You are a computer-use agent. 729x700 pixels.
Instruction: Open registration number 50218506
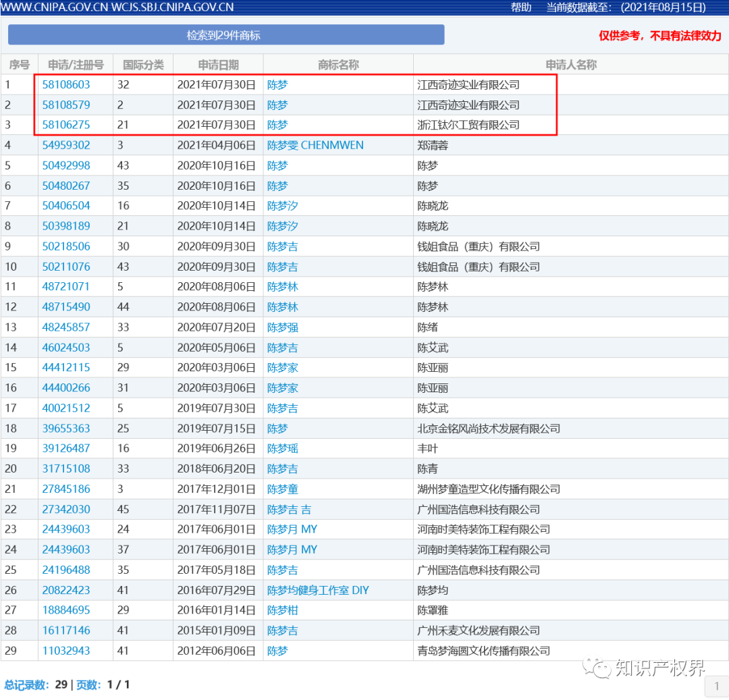coord(66,246)
